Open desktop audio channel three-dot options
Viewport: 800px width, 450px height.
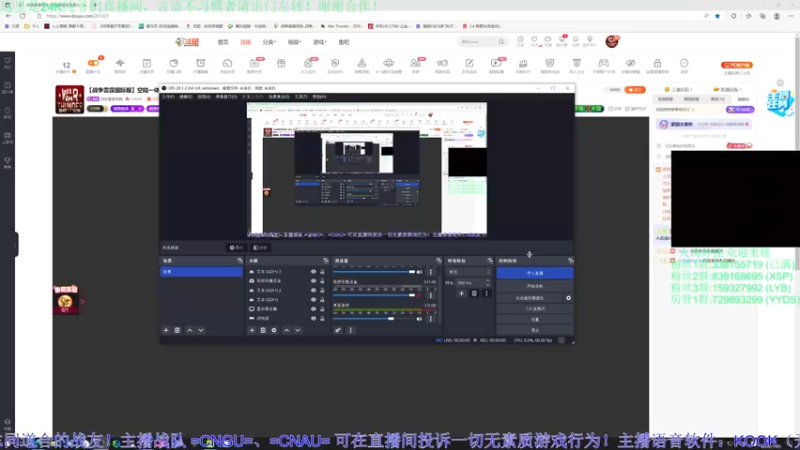[431, 319]
